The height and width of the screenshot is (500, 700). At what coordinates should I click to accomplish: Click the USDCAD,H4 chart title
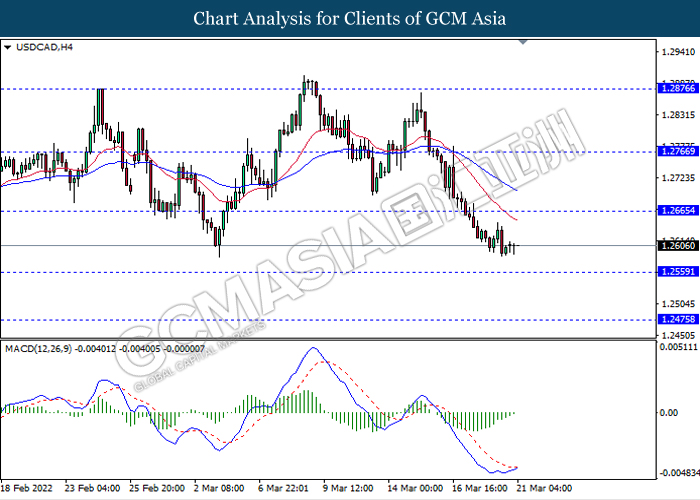[x=44, y=47]
